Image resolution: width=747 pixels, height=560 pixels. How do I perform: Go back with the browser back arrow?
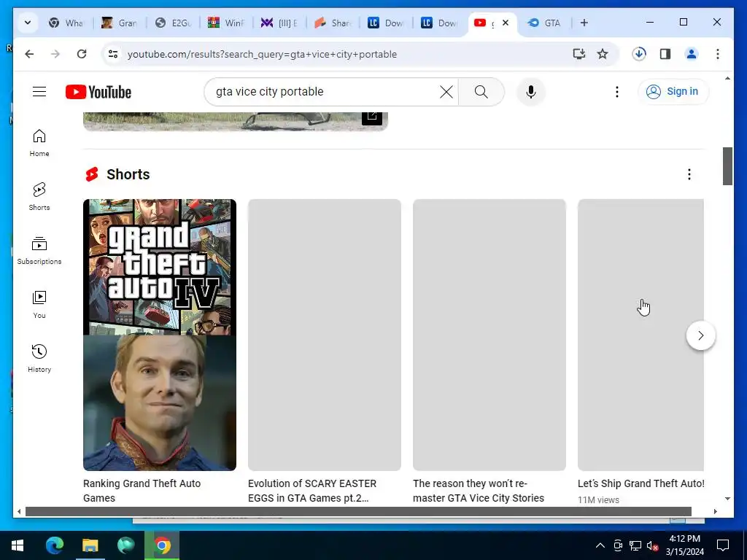click(29, 54)
